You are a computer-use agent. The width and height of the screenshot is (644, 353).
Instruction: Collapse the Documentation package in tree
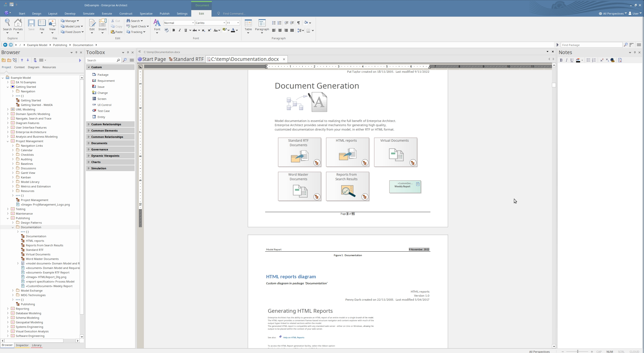[13, 227]
